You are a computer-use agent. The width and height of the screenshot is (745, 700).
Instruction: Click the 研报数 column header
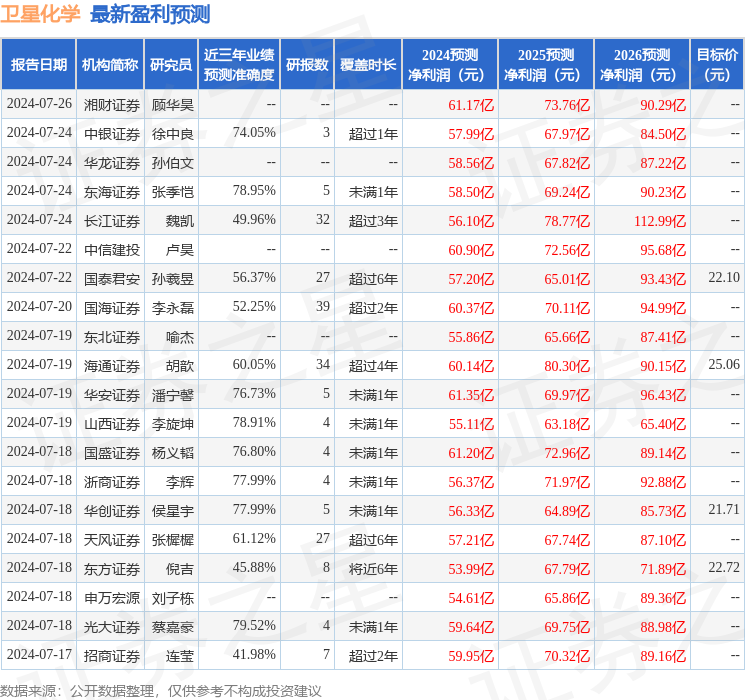[307, 65]
